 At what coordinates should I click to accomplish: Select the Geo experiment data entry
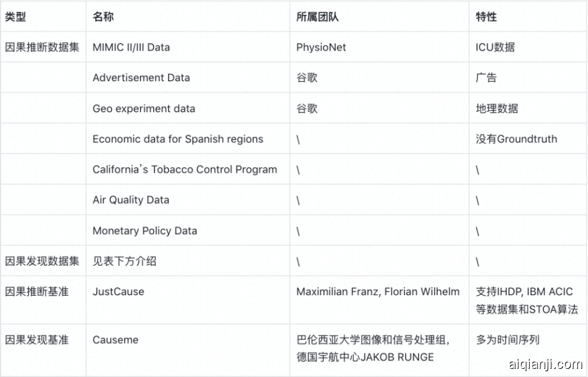[143, 109]
